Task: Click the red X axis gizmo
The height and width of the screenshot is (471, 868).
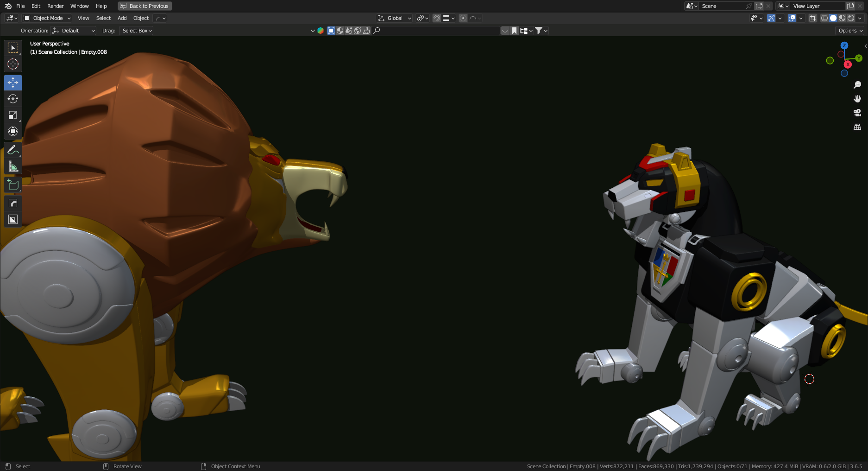Action: pos(848,64)
